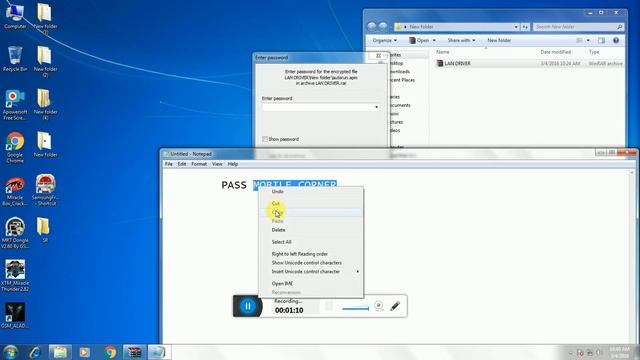The height and width of the screenshot is (360, 640).
Task: Open the Organize dropdown in Explorer
Action: [385, 40]
